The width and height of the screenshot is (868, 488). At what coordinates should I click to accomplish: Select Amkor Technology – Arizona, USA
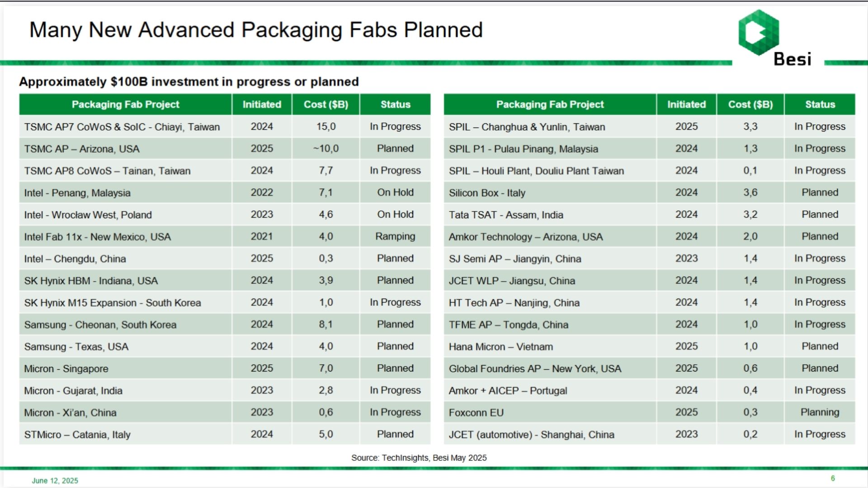coord(525,237)
